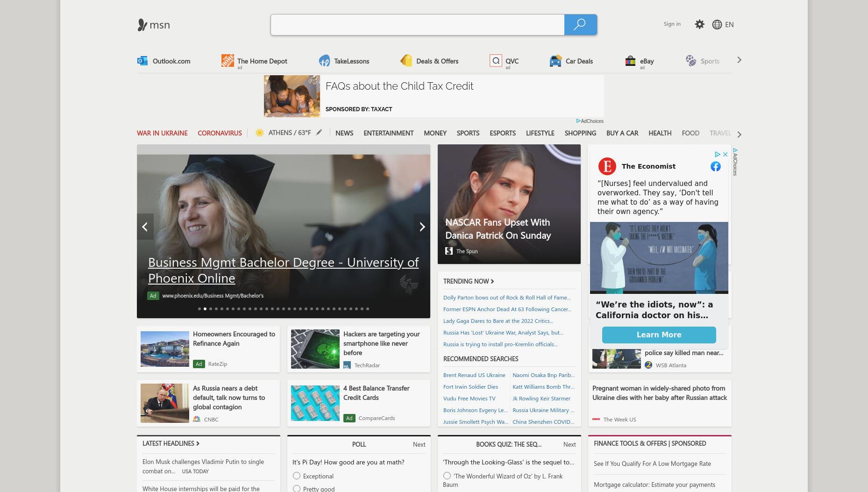Click the msn butterfly logo
Viewport: 868px width, 492px height.
pos(142,25)
